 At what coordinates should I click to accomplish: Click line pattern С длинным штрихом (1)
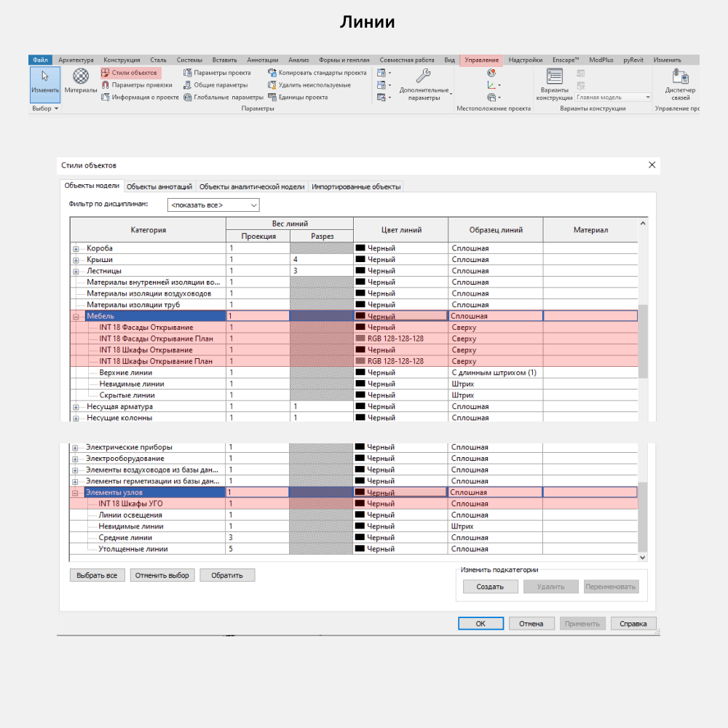pos(495,372)
